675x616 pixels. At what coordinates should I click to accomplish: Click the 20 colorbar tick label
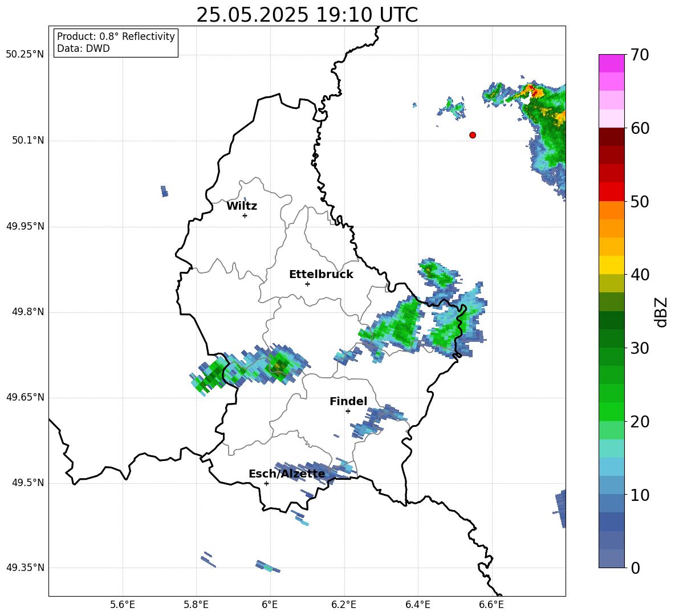click(x=640, y=422)
